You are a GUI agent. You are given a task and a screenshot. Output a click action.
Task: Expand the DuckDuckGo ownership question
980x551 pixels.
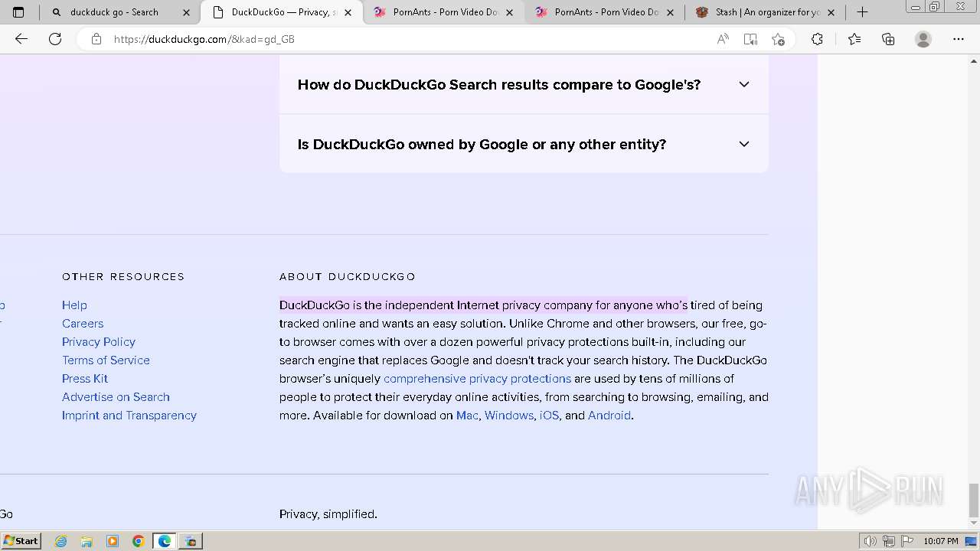[524, 144]
